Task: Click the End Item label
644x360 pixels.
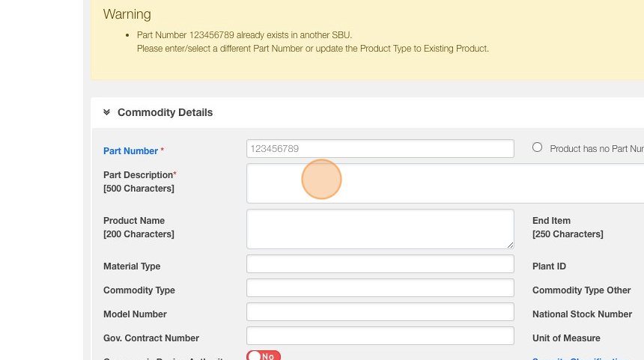Action: point(551,221)
